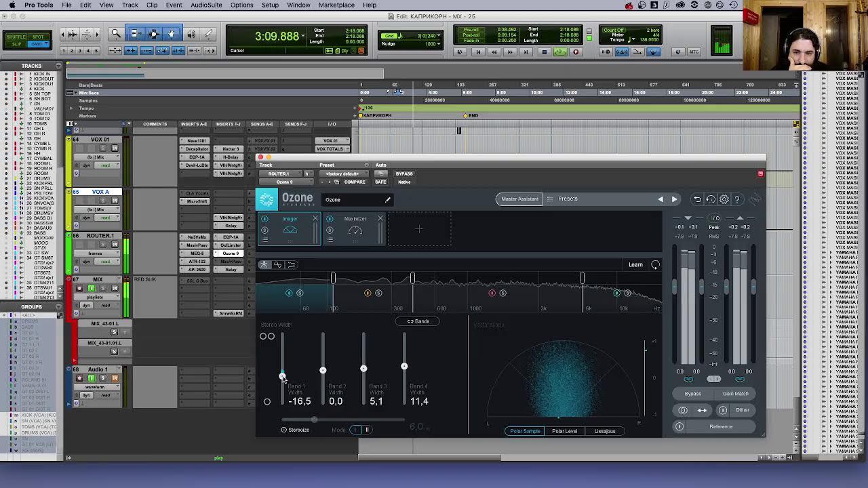The image size is (868, 488).
Task: Select Stereoize Mode II
Action: pyautogui.click(x=367, y=430)
